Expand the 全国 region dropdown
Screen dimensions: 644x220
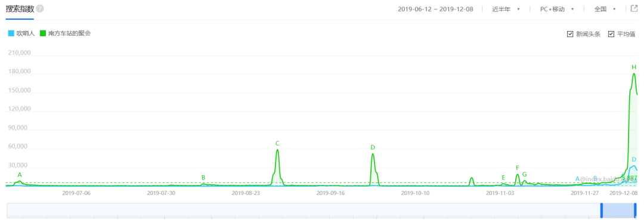(605, 9)
